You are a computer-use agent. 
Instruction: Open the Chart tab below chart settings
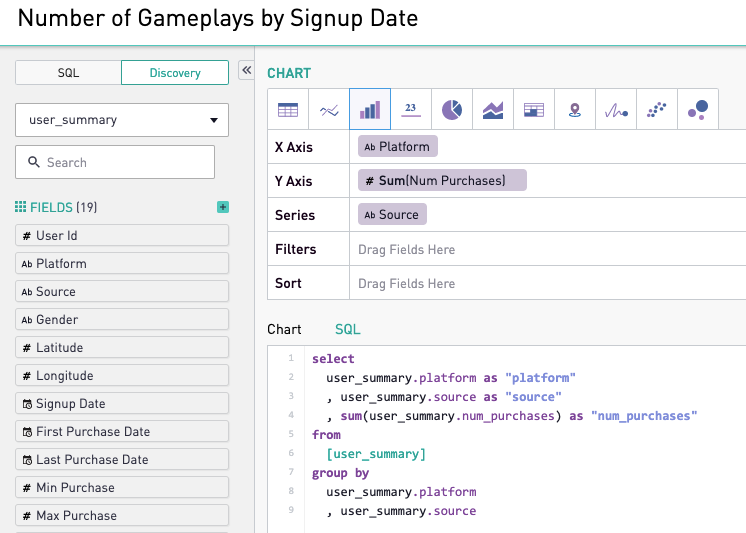click(x=284, y=329)
